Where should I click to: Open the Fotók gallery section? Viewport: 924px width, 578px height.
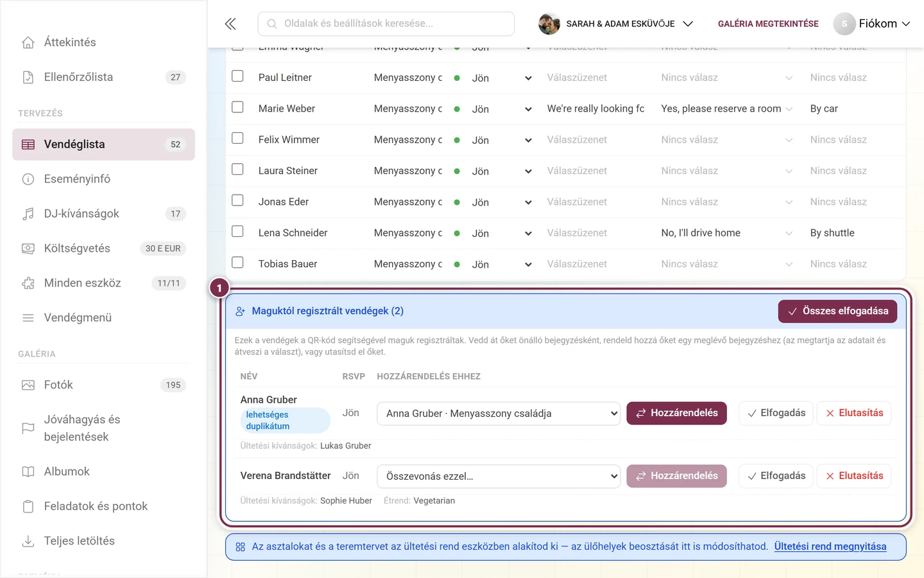pyautogui.click(x=103, y=385)
